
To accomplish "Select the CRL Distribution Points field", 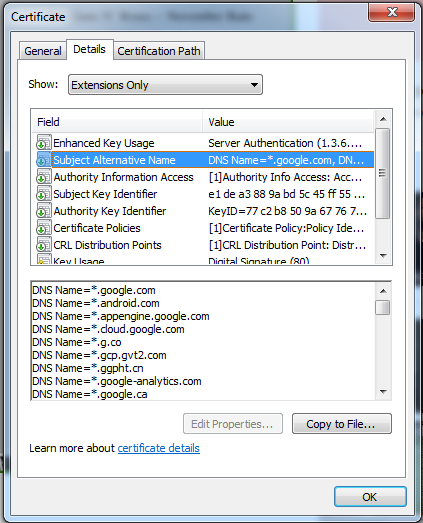I will tap(107, 245).
